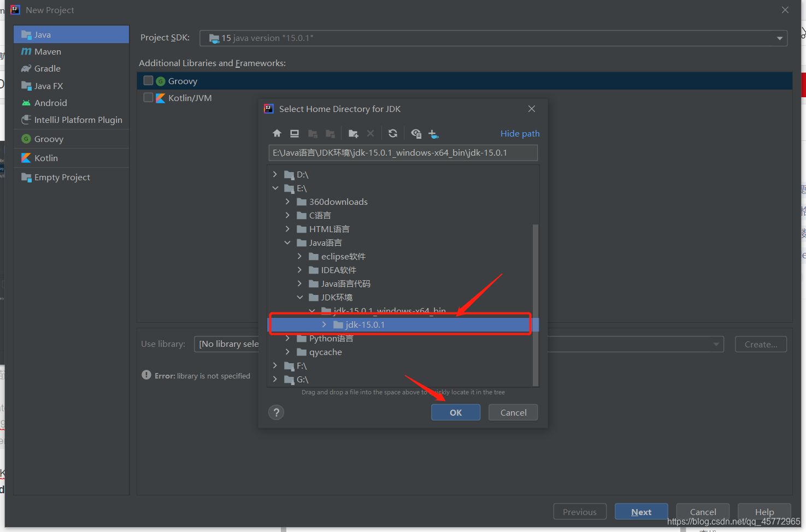Create a New Folder via toolbar icon
The image size is (806, 532).
353,133
